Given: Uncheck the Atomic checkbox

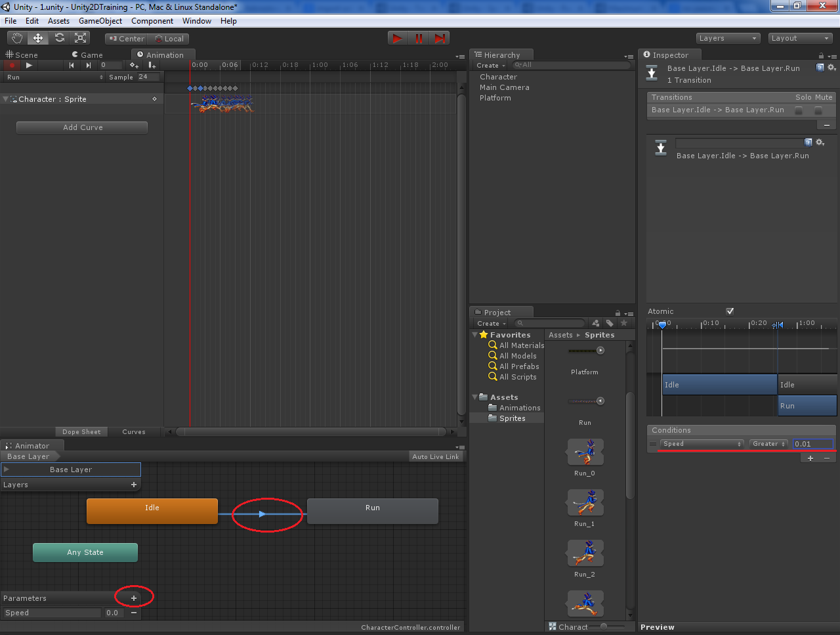Looking at the screenshot, I should coord(730,311).
